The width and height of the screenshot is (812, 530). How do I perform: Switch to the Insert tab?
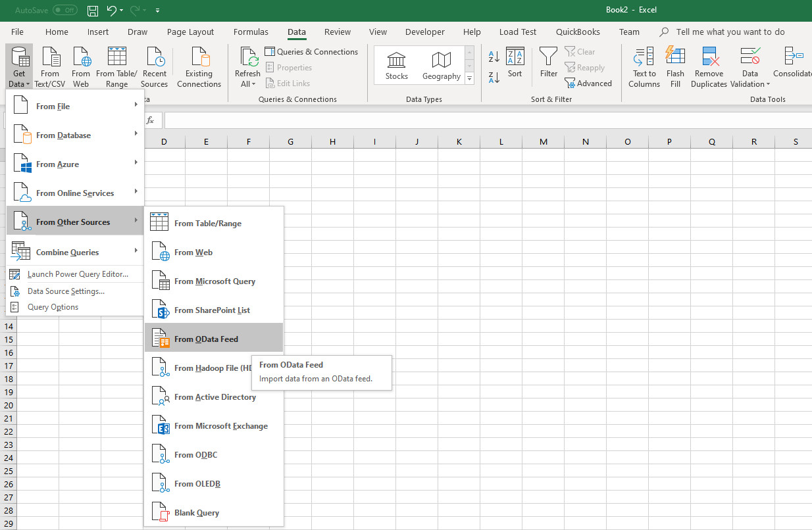98,32
